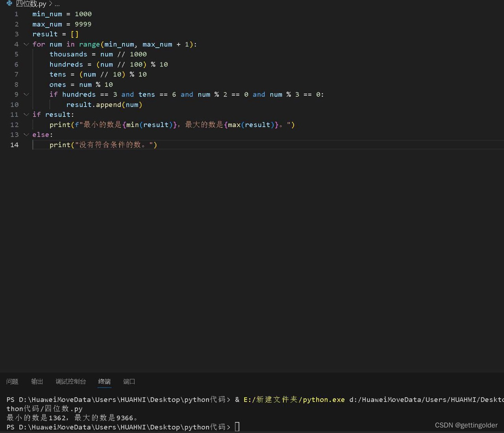
Task: Click the range(min_num, max_num + 1) call
Action: click(136, 44)
